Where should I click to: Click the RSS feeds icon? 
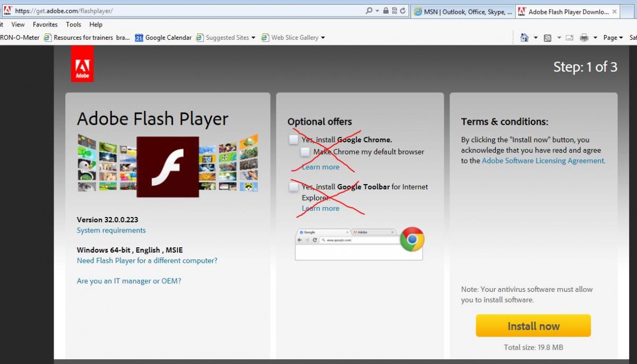(x=547, y=38)
